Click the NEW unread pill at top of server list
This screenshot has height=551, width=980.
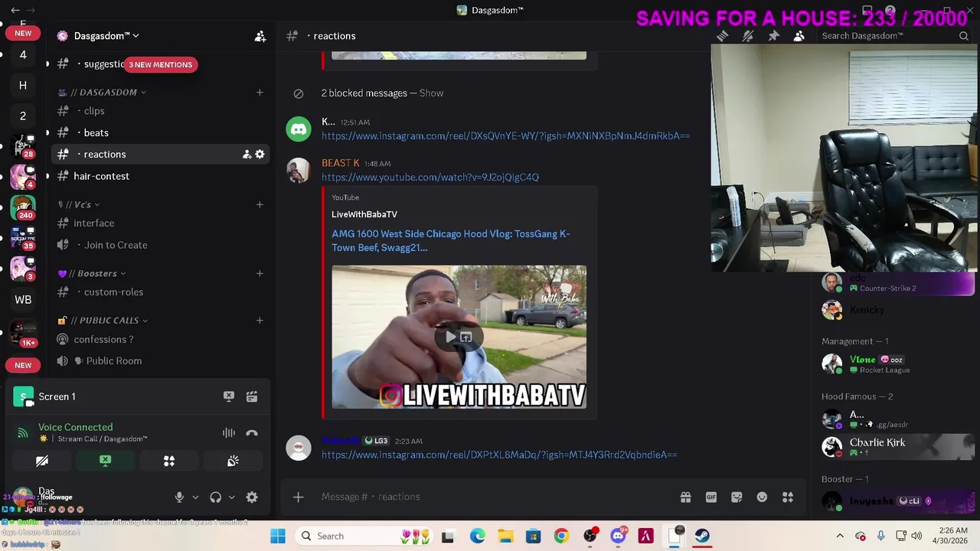(x=23, y=34)
